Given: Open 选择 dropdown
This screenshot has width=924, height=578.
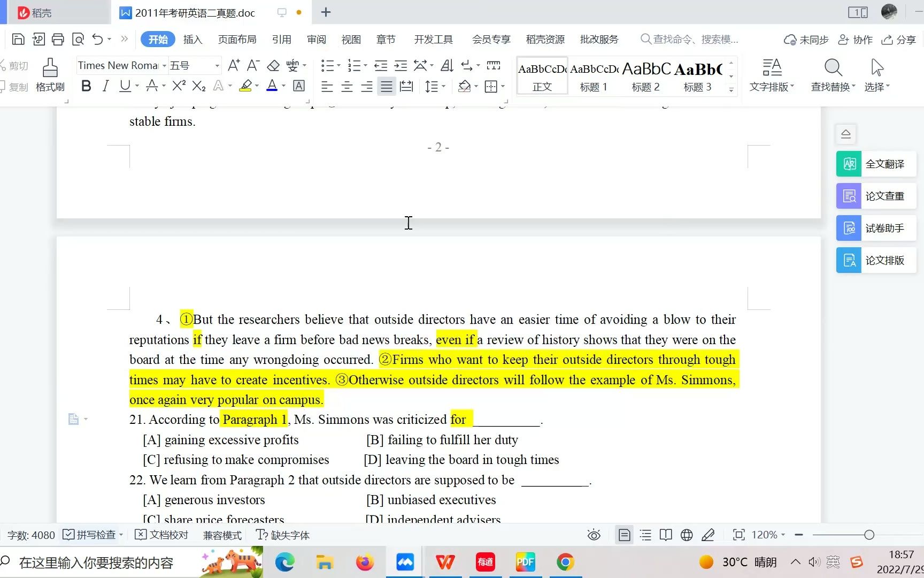Looking at the screenshot, I should tap(877, 75).
